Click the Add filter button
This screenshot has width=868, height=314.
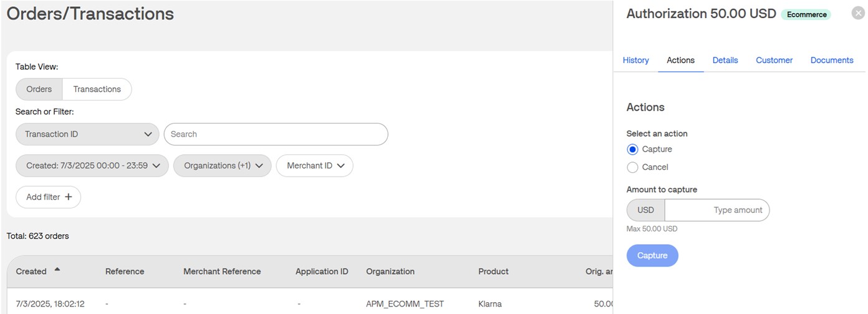48,197
